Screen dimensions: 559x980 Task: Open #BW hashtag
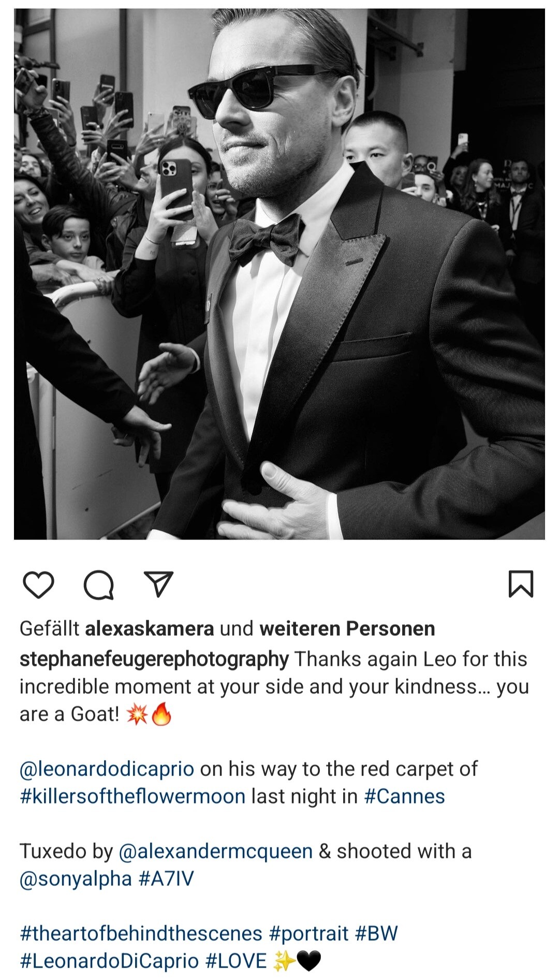click(x=376, y=933)
